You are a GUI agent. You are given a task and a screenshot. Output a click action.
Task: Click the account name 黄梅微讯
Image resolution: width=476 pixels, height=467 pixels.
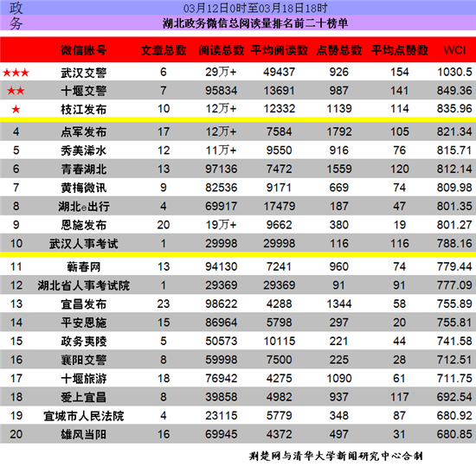[83, 188]
